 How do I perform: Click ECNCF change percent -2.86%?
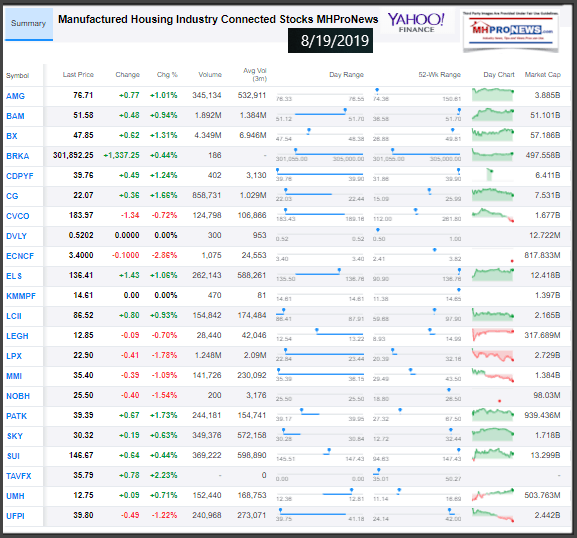(x=164, y=255)
